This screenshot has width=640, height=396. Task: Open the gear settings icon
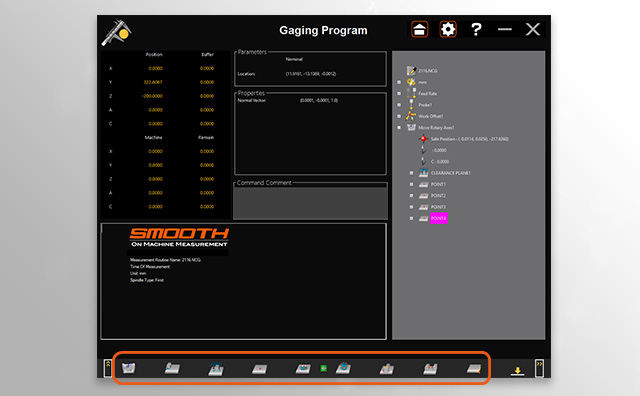(x=448, y=29)
